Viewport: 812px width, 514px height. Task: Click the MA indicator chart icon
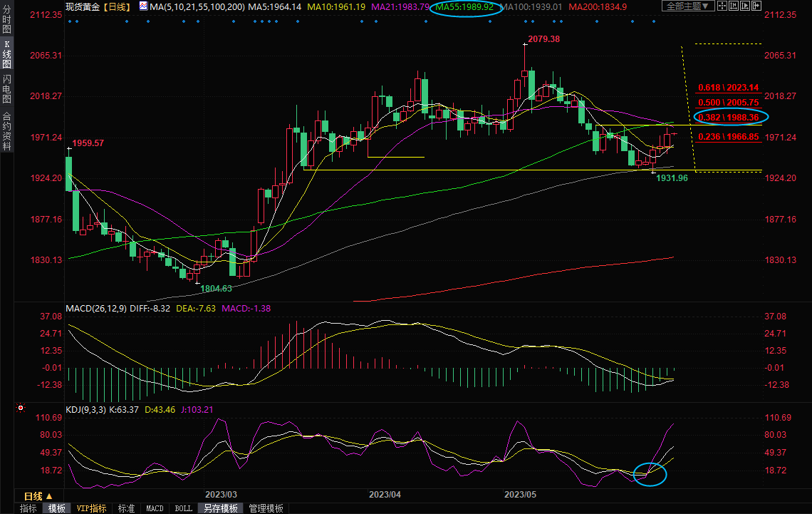click(x=144, y=6)
